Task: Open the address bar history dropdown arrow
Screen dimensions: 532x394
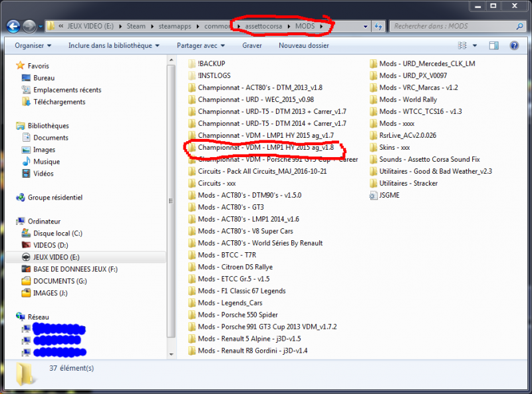Action: (x=365, y=27)
